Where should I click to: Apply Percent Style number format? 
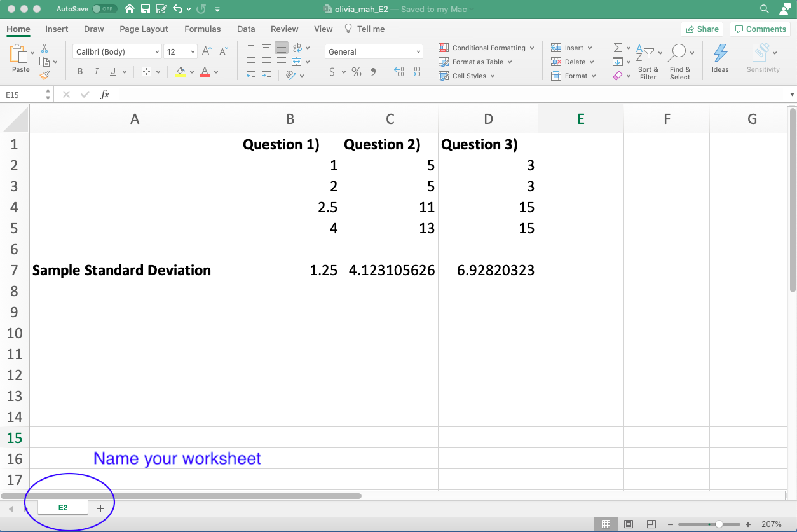(x=357, y=72)
